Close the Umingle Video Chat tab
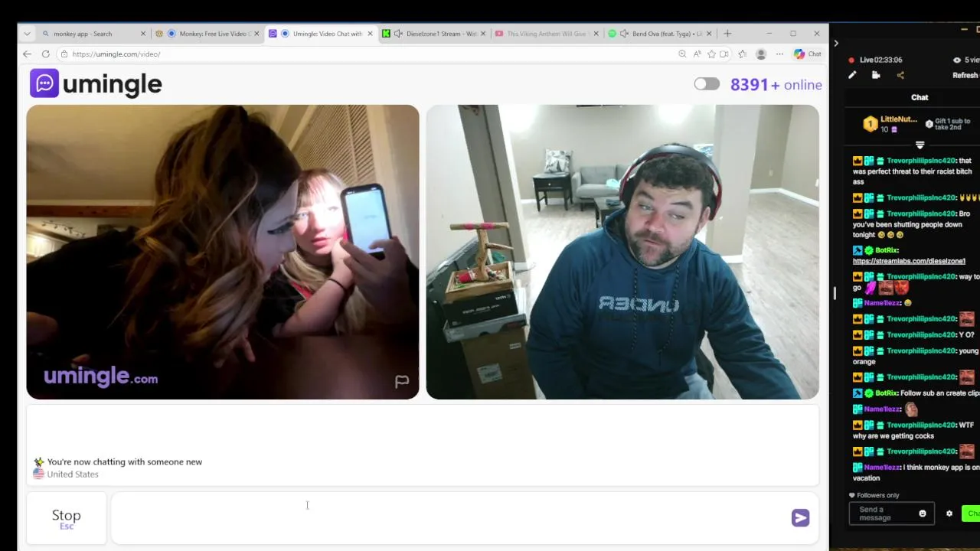Image resolution: width=980 pixels, height=551 pixels. [x=370, y=34]
